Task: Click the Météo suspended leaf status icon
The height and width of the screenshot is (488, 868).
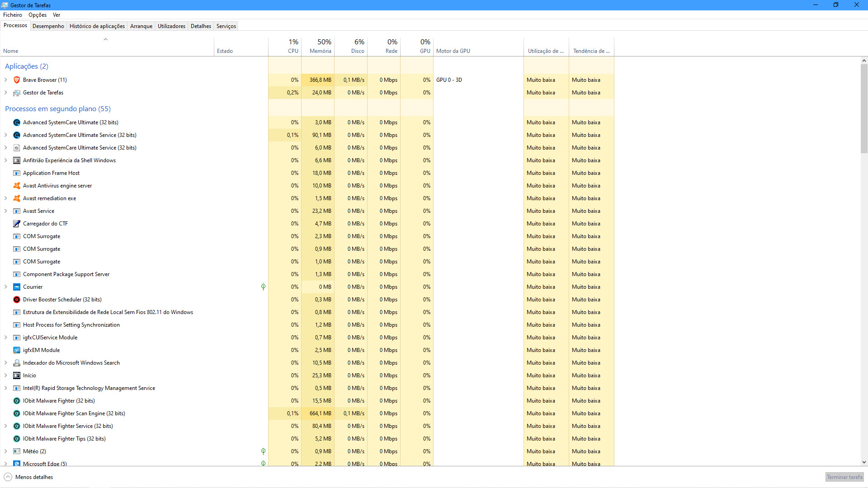Action: click(x=263, y=451)
